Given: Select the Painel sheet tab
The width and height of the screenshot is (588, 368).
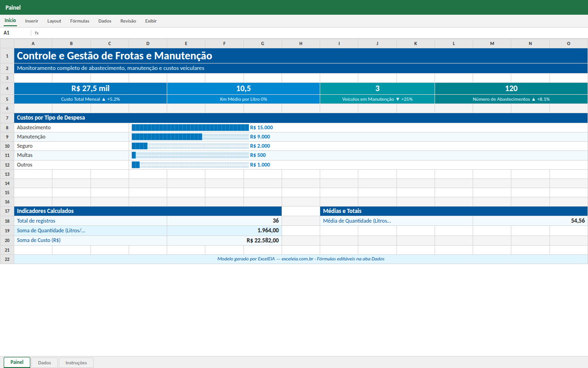Looking at the screenshot, I should (17, 362).
